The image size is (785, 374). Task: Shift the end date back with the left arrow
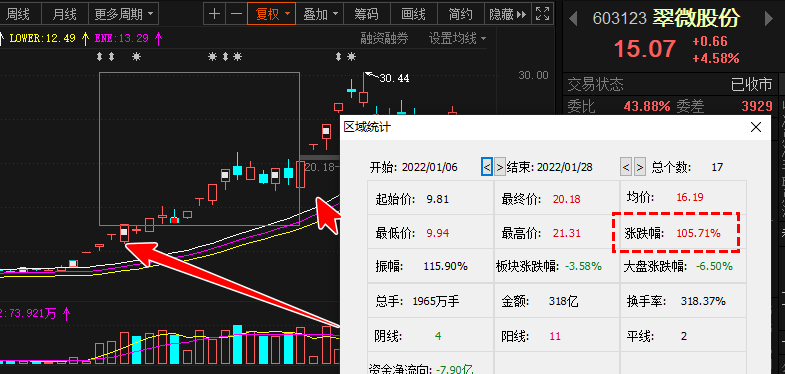[x=625, y=167]
